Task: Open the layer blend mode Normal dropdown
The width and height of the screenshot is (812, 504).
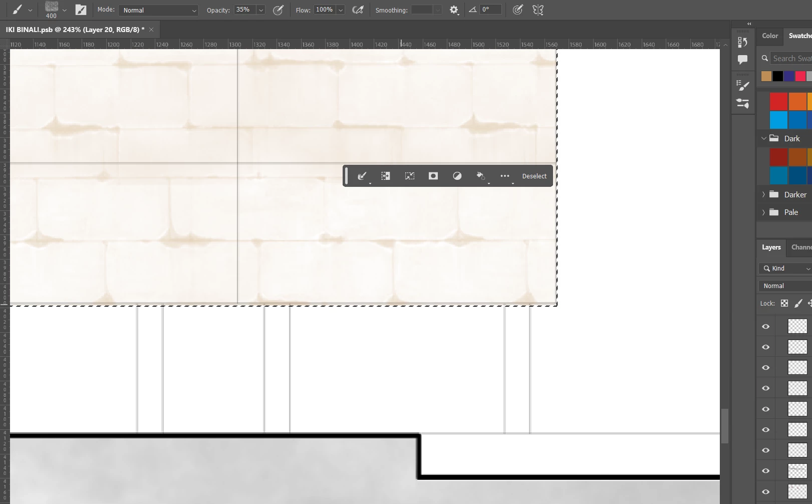Action: point(785,286)
